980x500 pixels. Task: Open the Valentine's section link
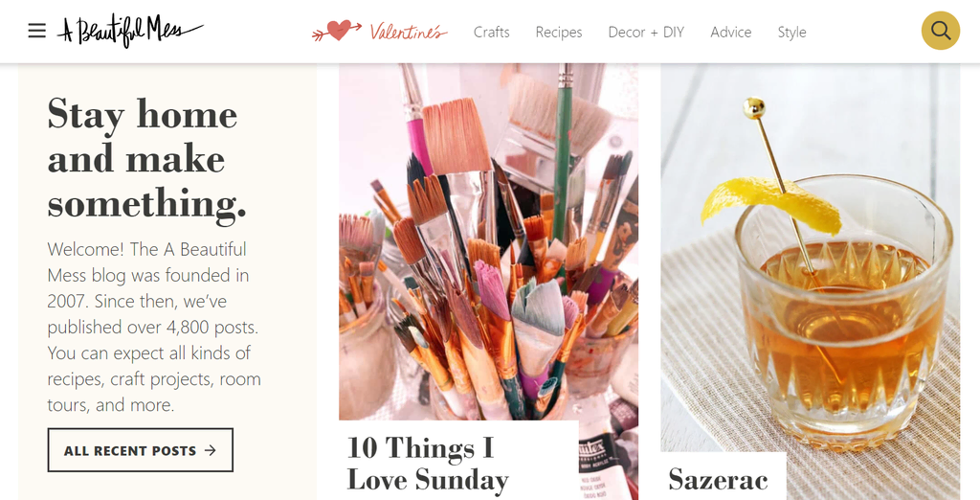pos(408,32)
